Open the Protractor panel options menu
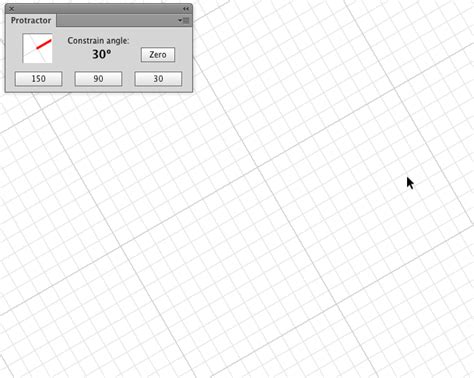The width and height of the screenshot is (474, 378). coord(184,21)
